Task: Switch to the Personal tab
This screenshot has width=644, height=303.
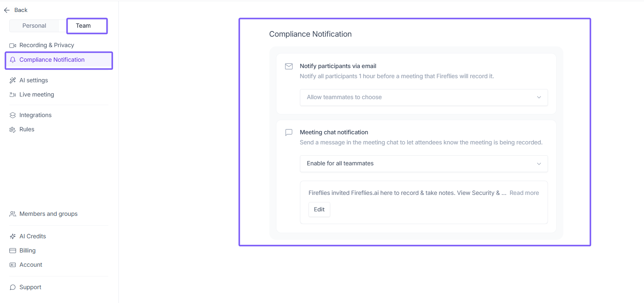Action: tap(34, 26)
